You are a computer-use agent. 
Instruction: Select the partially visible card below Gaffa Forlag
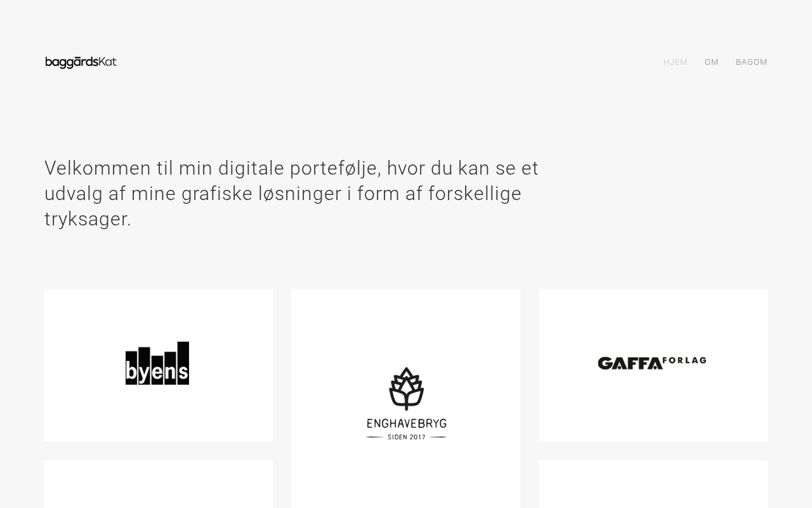(x=653, y=484)
